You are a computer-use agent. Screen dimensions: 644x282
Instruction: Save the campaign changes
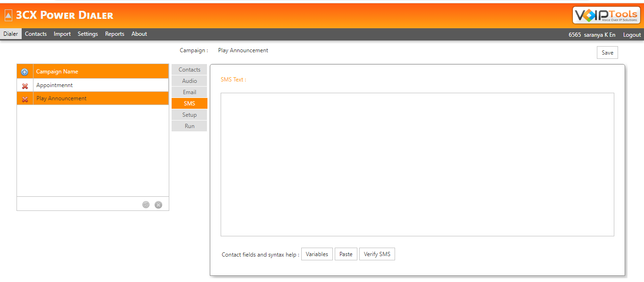(607, 52)
